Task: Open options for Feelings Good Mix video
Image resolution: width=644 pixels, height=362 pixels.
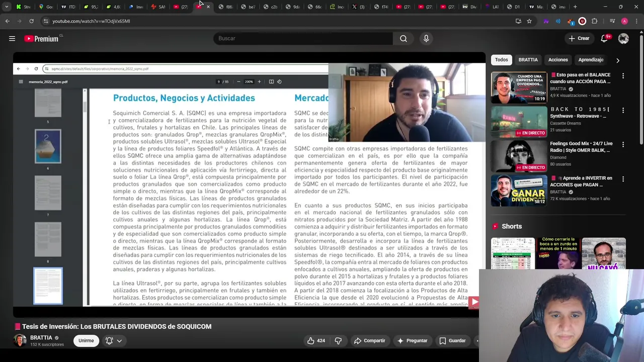Action: click(623, 144)
